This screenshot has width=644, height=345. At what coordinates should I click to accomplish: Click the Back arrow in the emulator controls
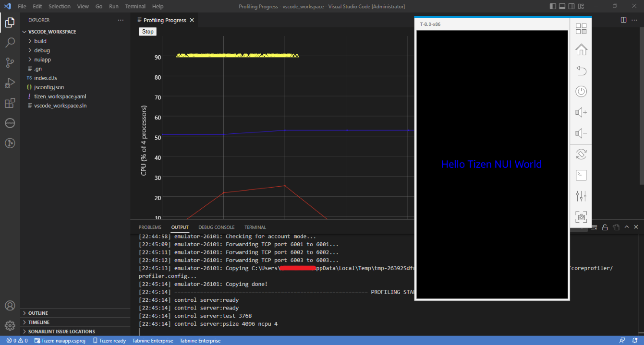(581, 71)
